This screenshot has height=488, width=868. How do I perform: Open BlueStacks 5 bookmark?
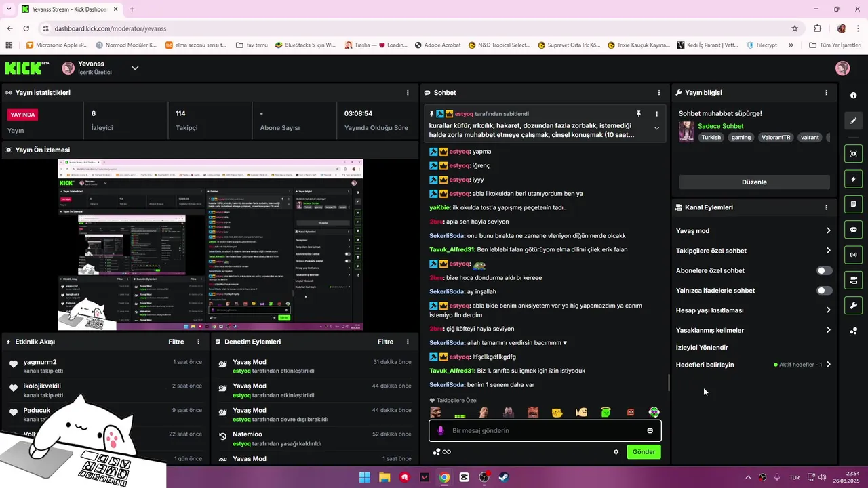[x=306, y=45]
